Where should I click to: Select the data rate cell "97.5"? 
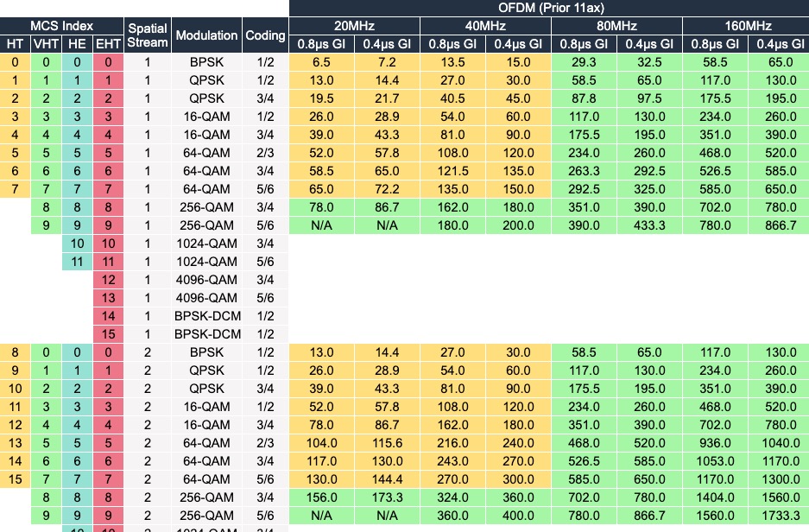(x=649, y=98)
